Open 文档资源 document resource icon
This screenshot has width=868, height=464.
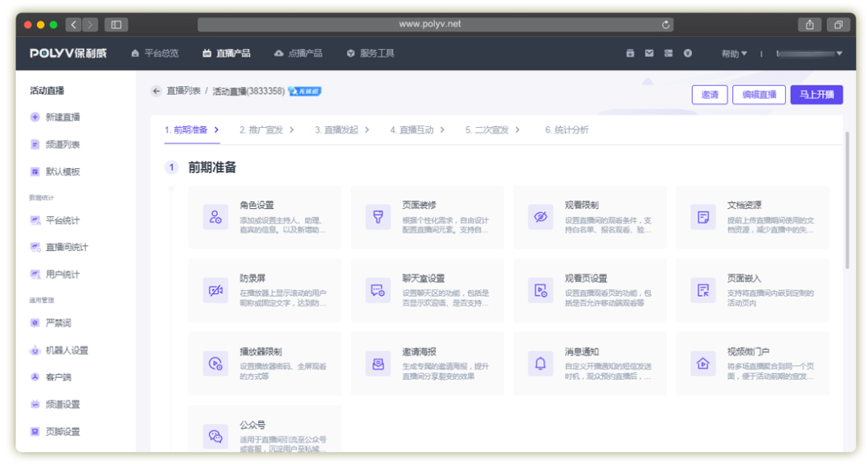702,216
